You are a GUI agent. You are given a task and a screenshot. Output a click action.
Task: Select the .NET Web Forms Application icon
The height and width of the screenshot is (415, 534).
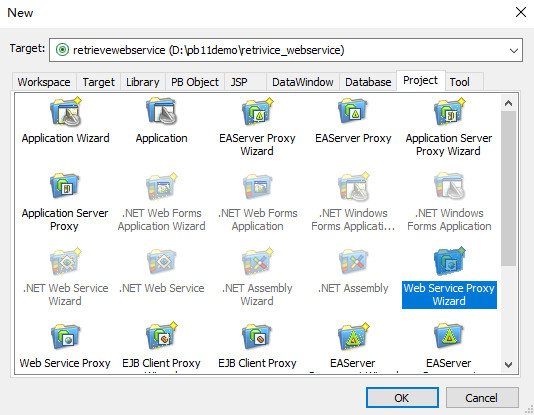257,186
